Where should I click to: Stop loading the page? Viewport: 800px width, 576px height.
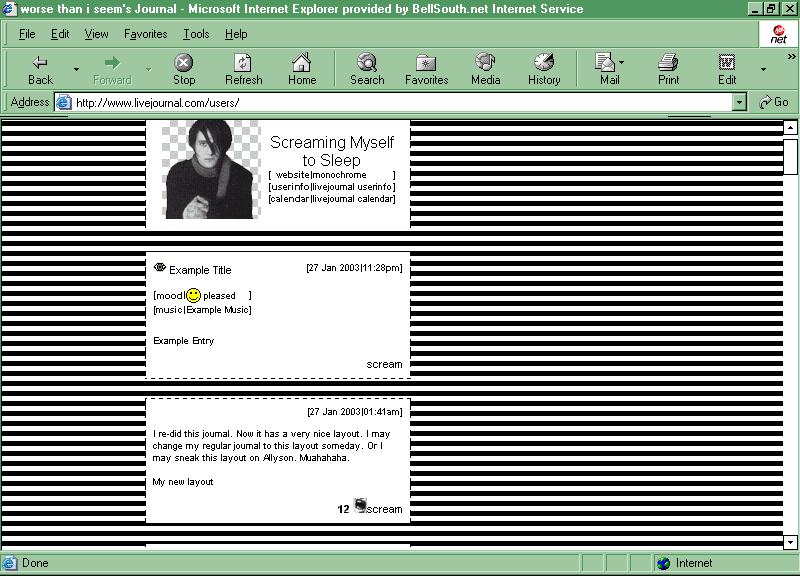pos(184,70)
